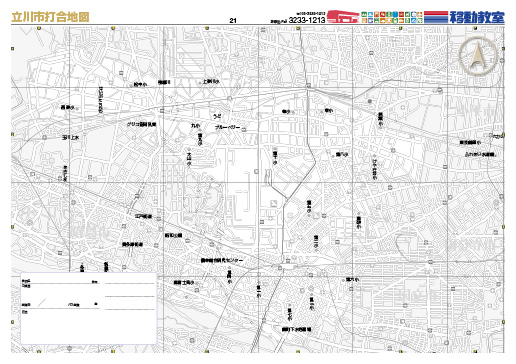The image size is (516, 364).
Task: Click the bottom blank line in memo form
Action: tap(130, 310)
